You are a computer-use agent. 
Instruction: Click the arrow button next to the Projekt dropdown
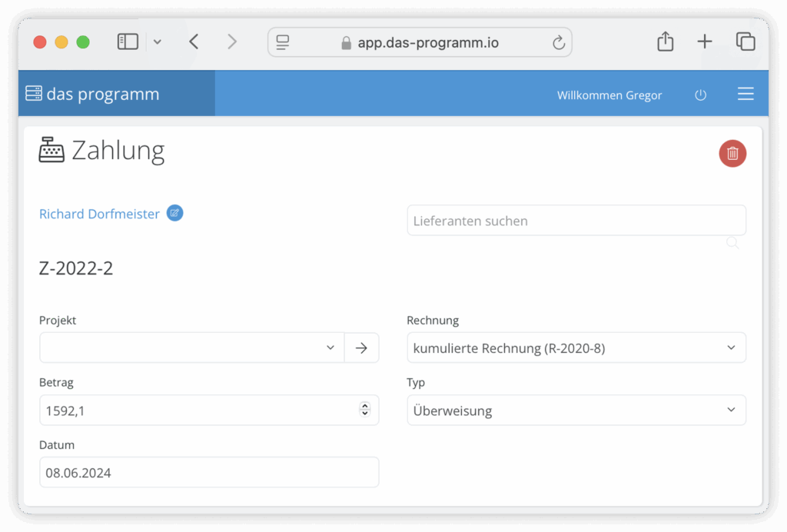361,347
